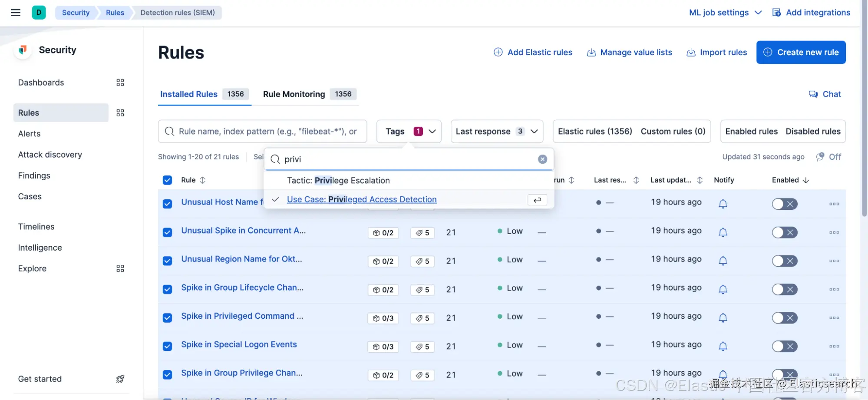Clear the tag search field text
This screenshot has width=868, height=400.
click(x=542, y=159)
